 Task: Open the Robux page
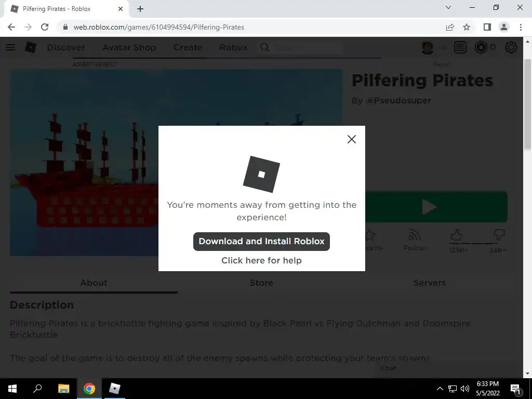click(233, 47)
